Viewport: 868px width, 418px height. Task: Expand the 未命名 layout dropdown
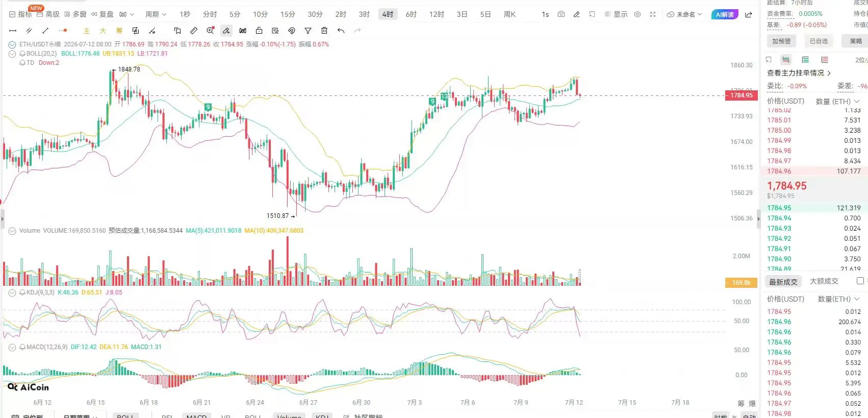pyautogui.click(x=684, y=14)
